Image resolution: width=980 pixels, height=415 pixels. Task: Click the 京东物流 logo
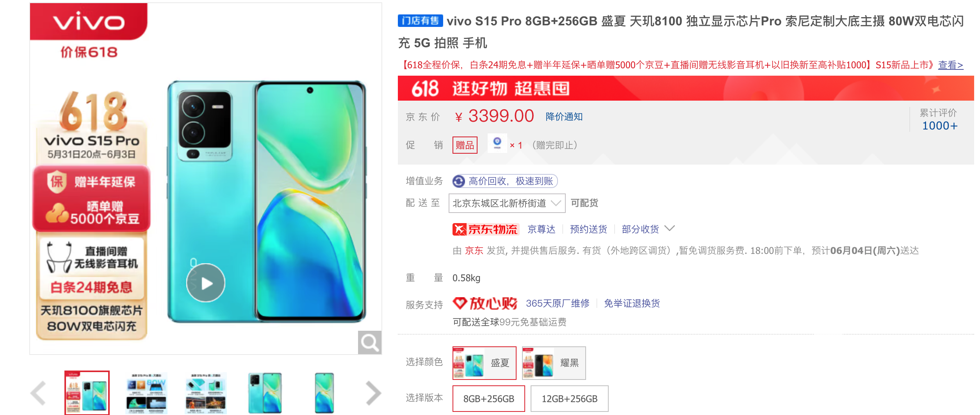point(485,229)
